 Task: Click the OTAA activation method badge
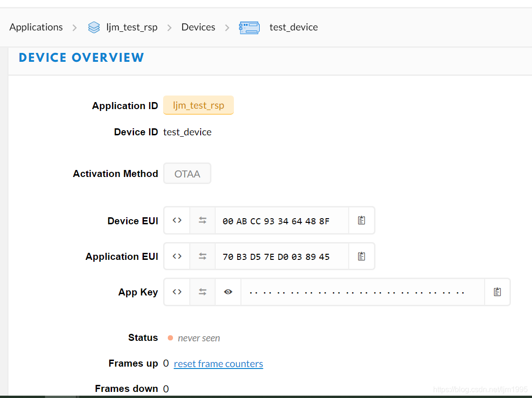187,174
